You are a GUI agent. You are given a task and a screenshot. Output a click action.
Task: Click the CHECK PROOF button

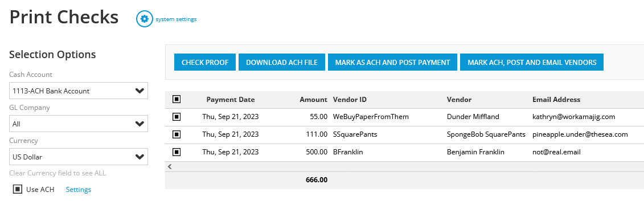[205, 63]
